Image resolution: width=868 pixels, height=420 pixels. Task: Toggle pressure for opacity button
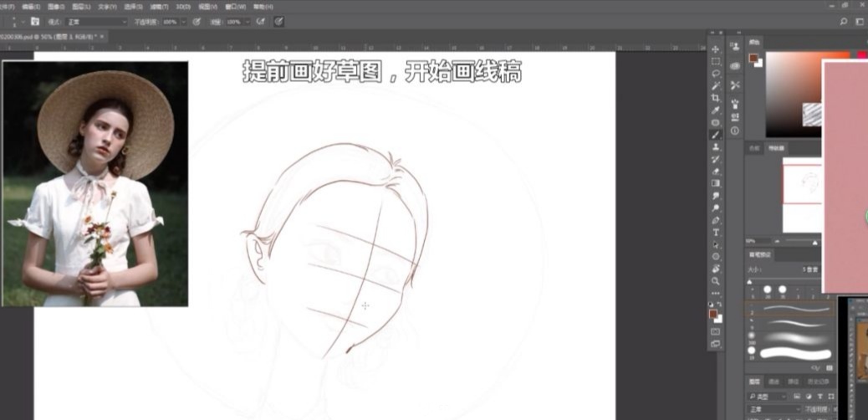pyautogui.click(x=197, y=21)
